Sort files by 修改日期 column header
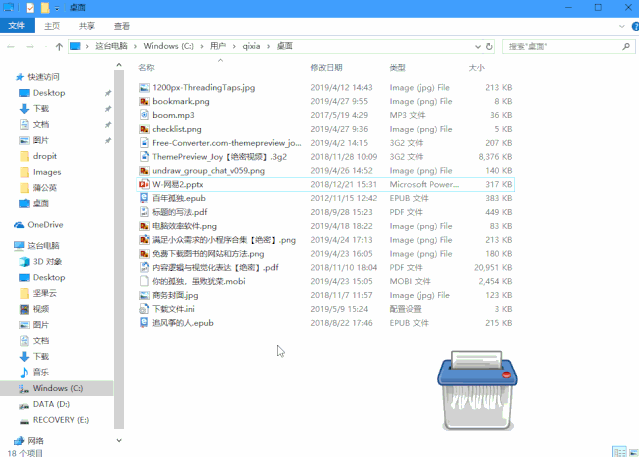The height and width of the screenshot is (457, 639). pyautogui.click(x=326, y=68)
